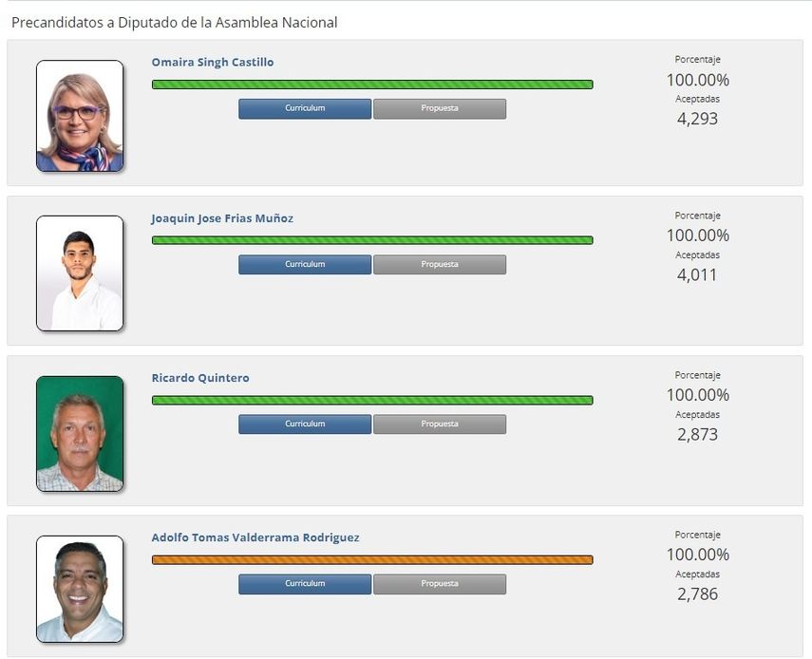Screen dimensions: 812x659
Task: Click Omaira Singh Castillo's profile photo
Action: click(x=80, y=114)
